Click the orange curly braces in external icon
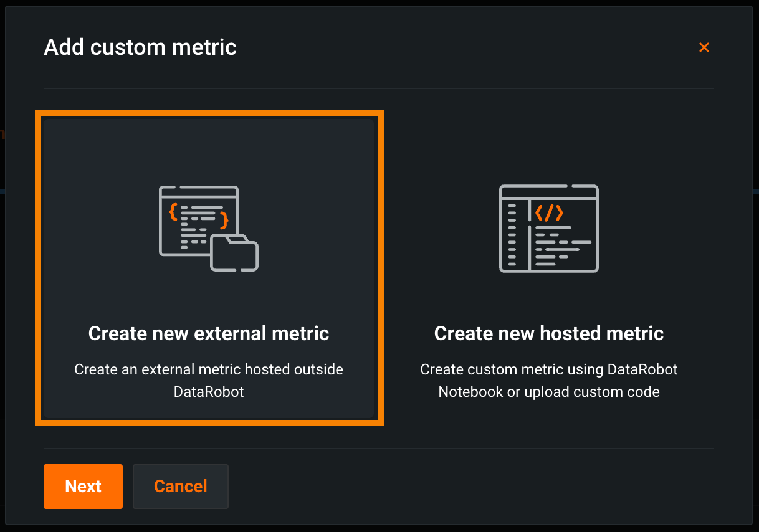Image resolution: width=759 pixels, height=532 pixels. pos(174,212)
